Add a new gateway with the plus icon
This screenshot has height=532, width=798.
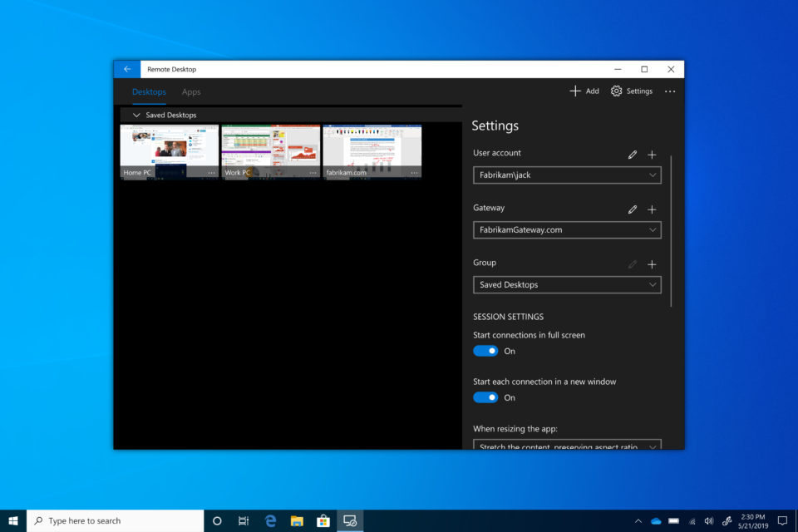[x=652, y=209]
